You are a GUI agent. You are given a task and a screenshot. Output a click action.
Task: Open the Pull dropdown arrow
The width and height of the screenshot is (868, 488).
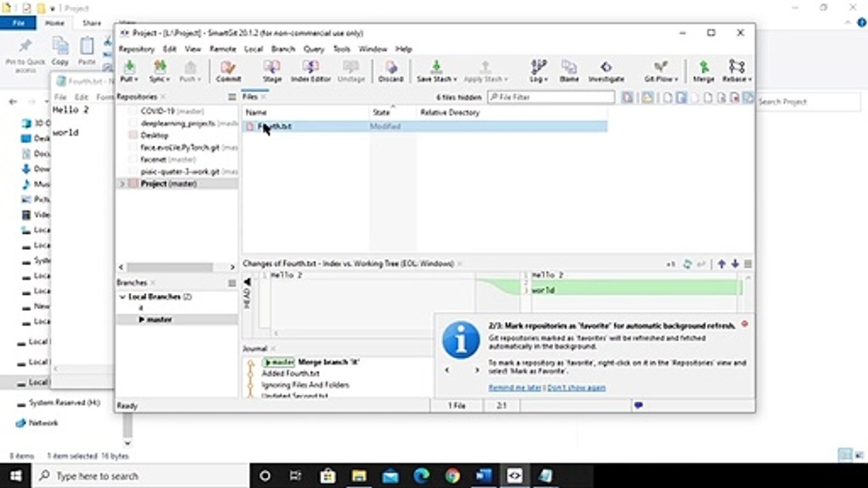(137, 79)
